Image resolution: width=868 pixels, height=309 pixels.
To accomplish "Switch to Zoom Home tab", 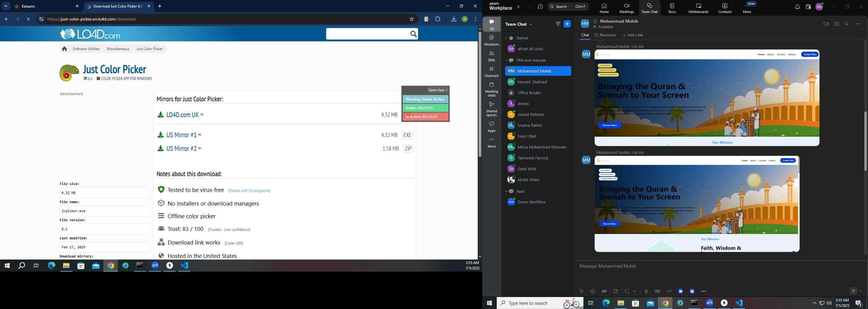I will tap(604, 8).
